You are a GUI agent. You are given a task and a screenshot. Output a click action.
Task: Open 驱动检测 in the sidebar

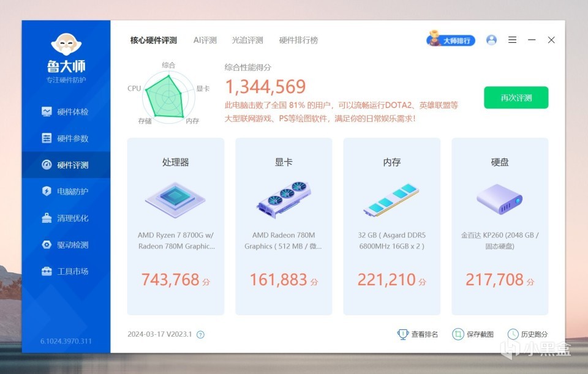tap(66, 245)
